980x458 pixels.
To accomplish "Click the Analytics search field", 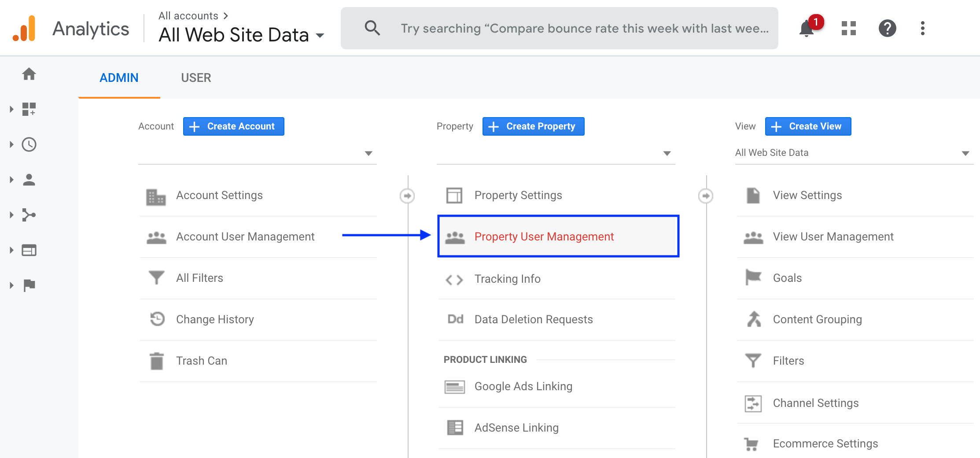I will 572,29.
